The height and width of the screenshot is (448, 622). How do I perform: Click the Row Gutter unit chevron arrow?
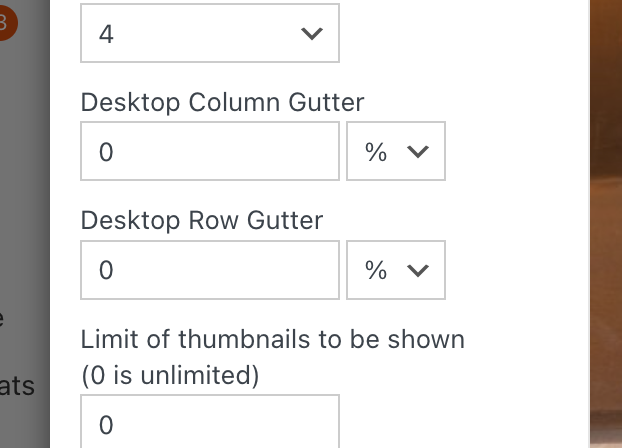418,270
